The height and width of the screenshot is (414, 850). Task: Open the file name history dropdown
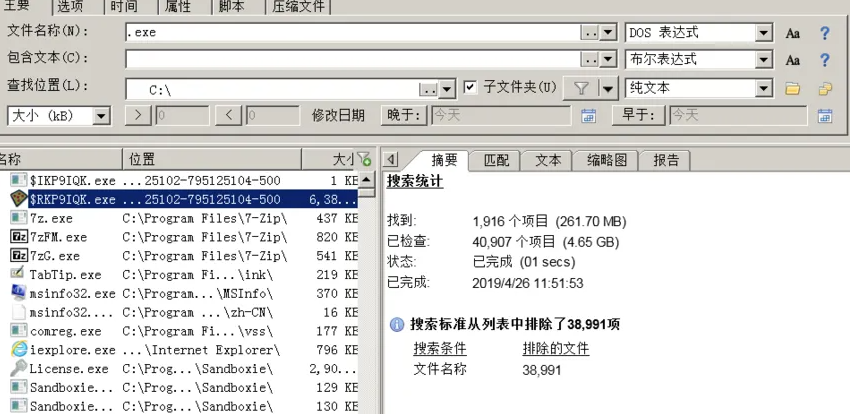click(608, 33)
